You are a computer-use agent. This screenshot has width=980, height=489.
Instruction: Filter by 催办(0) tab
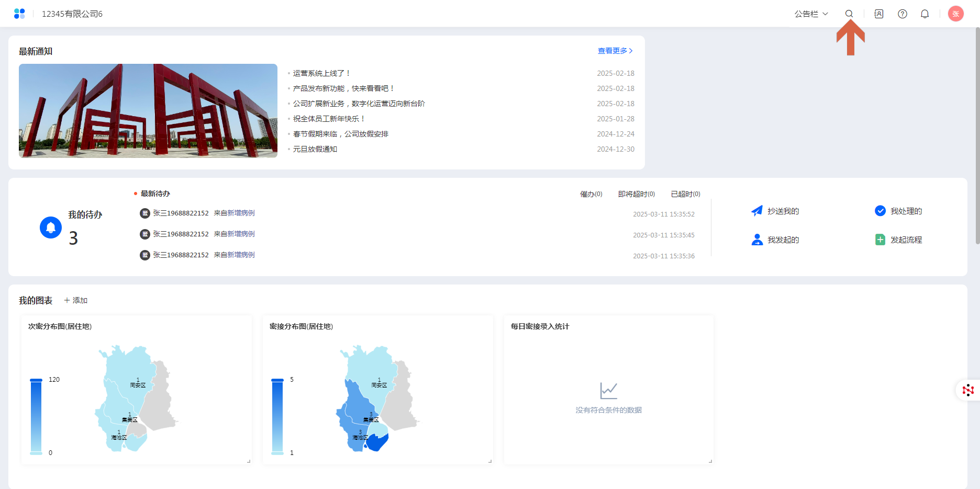[x=591, y=194]
